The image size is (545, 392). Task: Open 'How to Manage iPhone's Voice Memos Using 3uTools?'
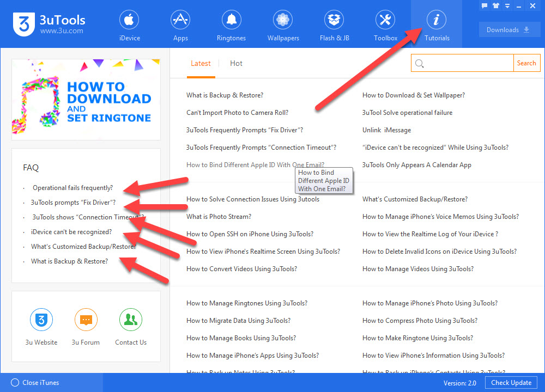point(441,217)
